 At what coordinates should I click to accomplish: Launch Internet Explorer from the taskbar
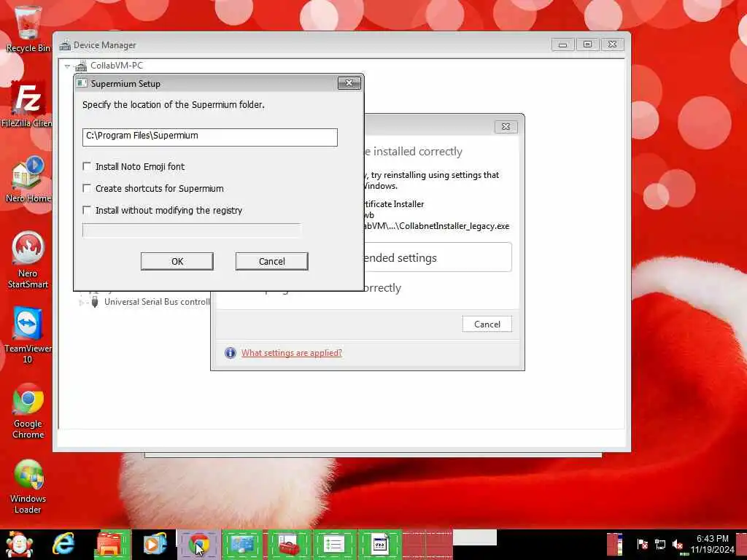64,545
